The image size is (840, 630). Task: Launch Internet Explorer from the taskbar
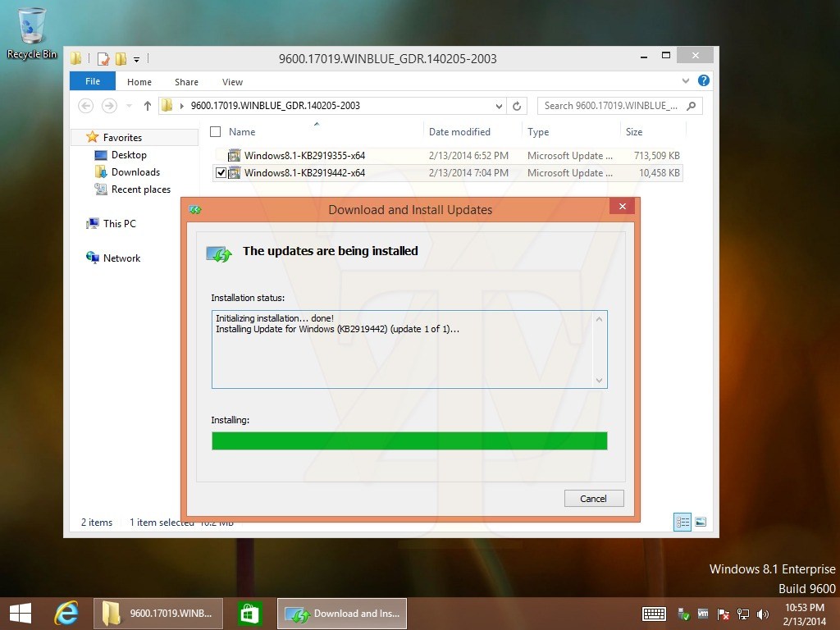pos(66,614)
